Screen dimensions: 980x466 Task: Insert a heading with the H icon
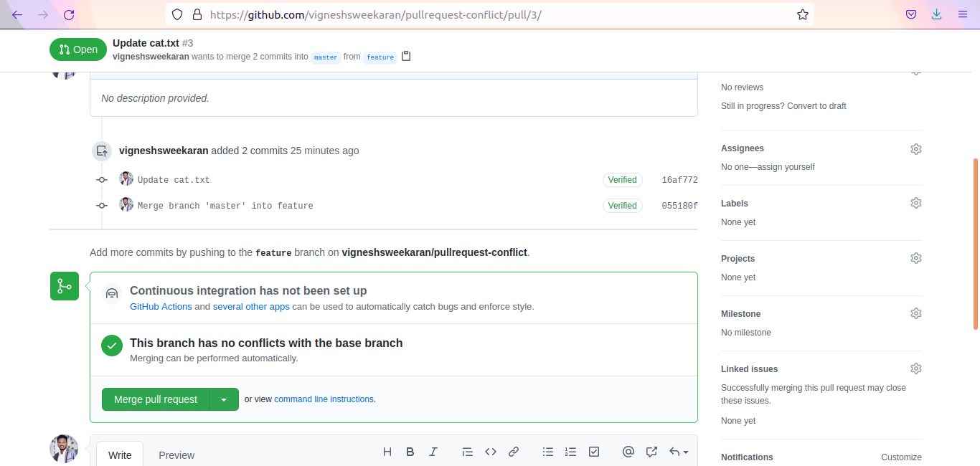[x=387, y=452]
